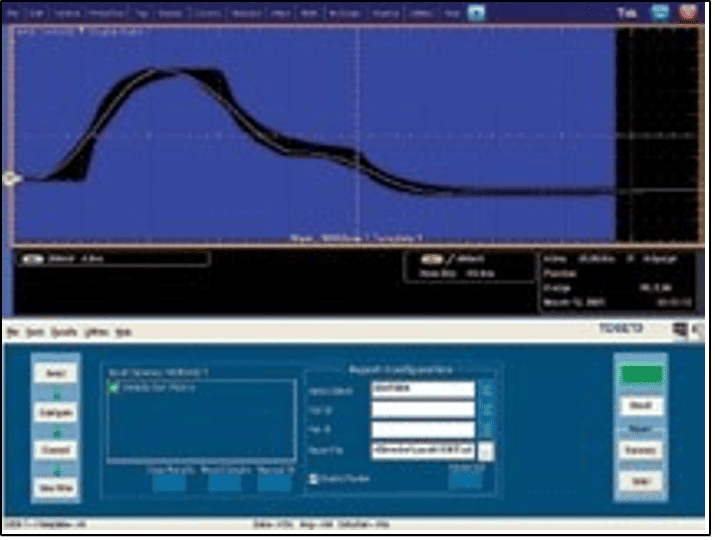Toggle the Enable Preview checkbox
715x540 pixels.
pyautogui.click(x=312, y=479)
